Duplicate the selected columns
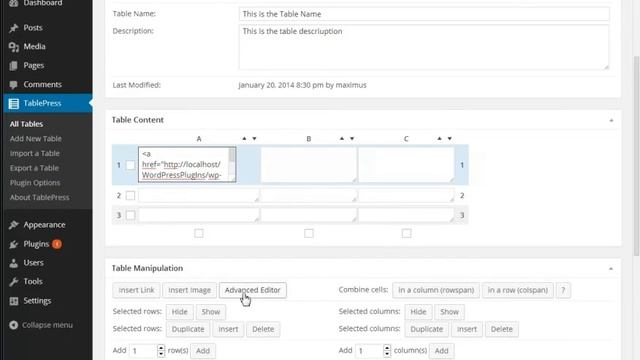The height and width of the screenshot is (360, 640). pyautogui.click(x=427, y=329)
